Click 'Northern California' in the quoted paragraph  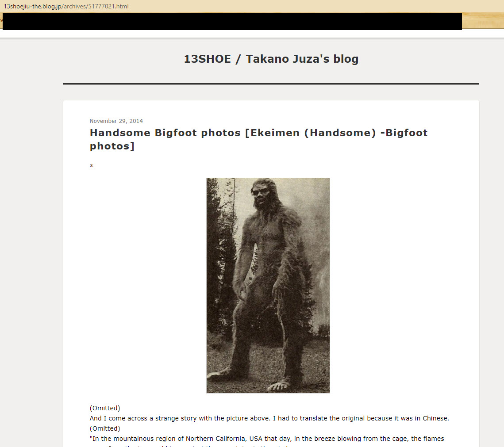click(x=212, y=439)
